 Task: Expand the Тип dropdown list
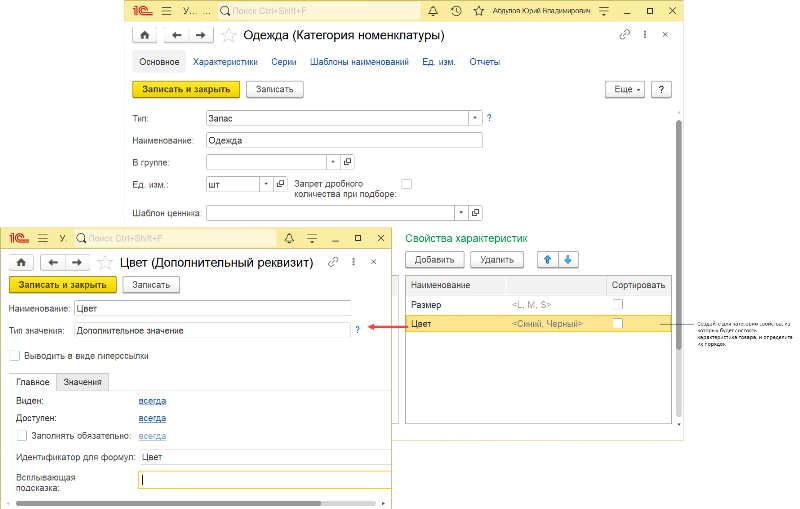pyautogui.click(x=475, y=118)
